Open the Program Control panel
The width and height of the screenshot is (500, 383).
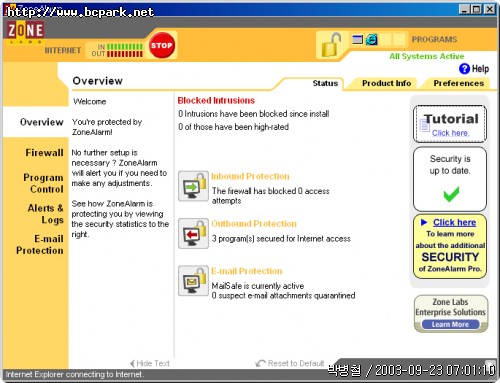click(x=43, y=183)
